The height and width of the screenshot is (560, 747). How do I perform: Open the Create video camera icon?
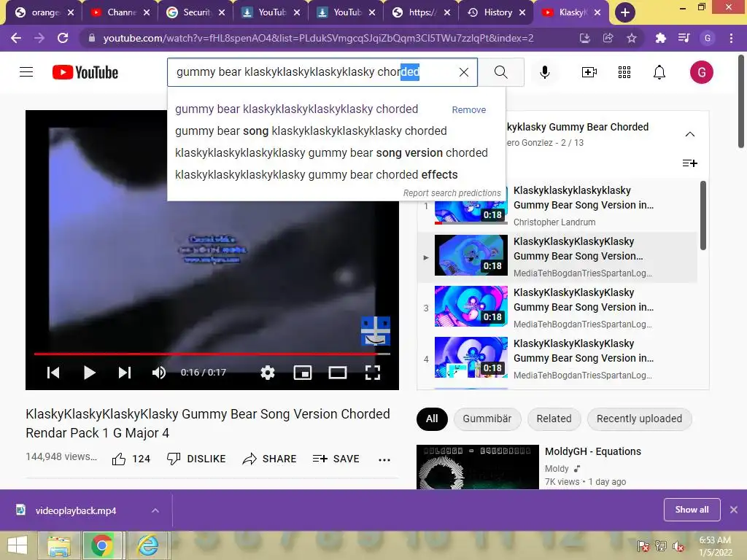(x=589, y=72)
